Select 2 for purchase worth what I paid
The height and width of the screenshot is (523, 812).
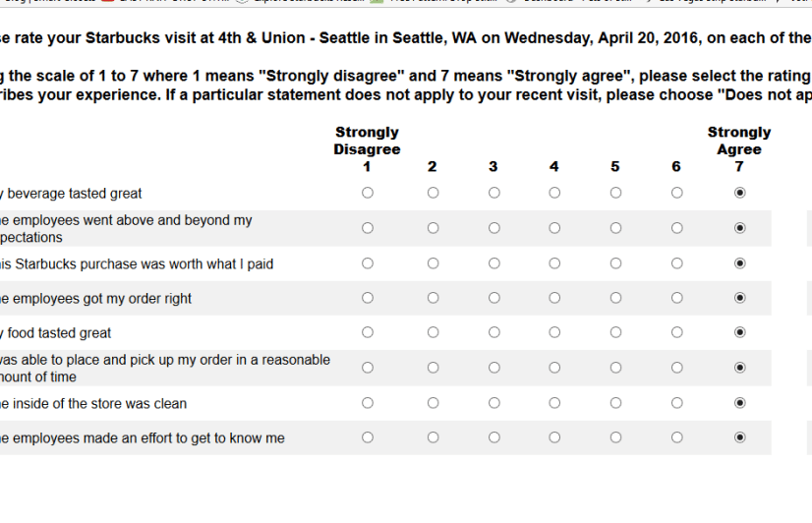[x=433, y=263]
